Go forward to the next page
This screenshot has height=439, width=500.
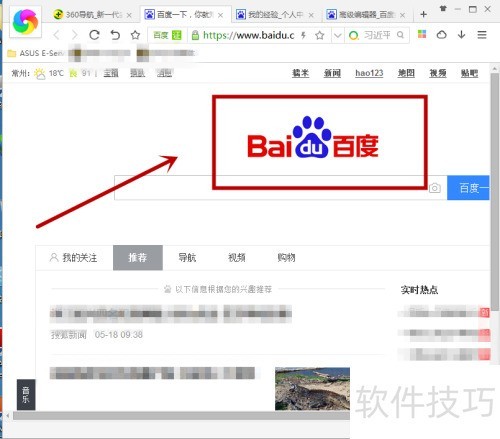coord(75,35)
